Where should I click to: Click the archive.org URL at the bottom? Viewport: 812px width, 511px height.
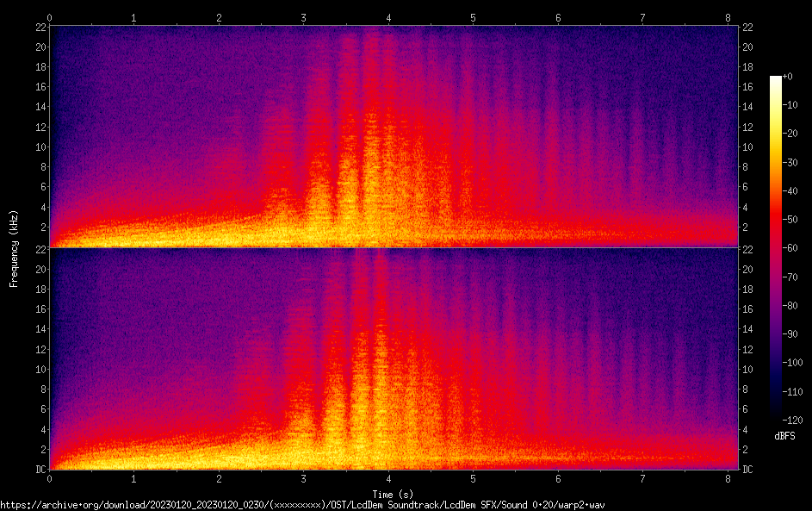302,505
